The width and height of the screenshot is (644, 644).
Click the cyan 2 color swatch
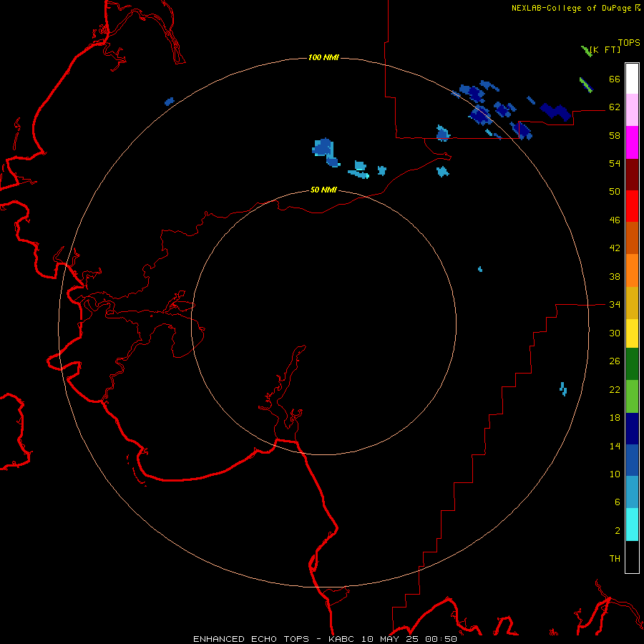pos(632,525)
